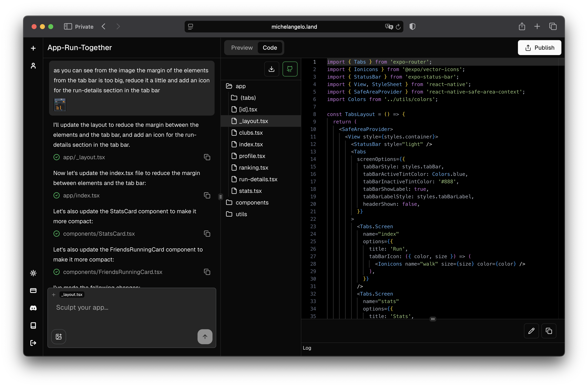The height and width of the screenshot is (387, 588).
Task: Open billing via the credit card icon
Action: [x=33, y=291]
